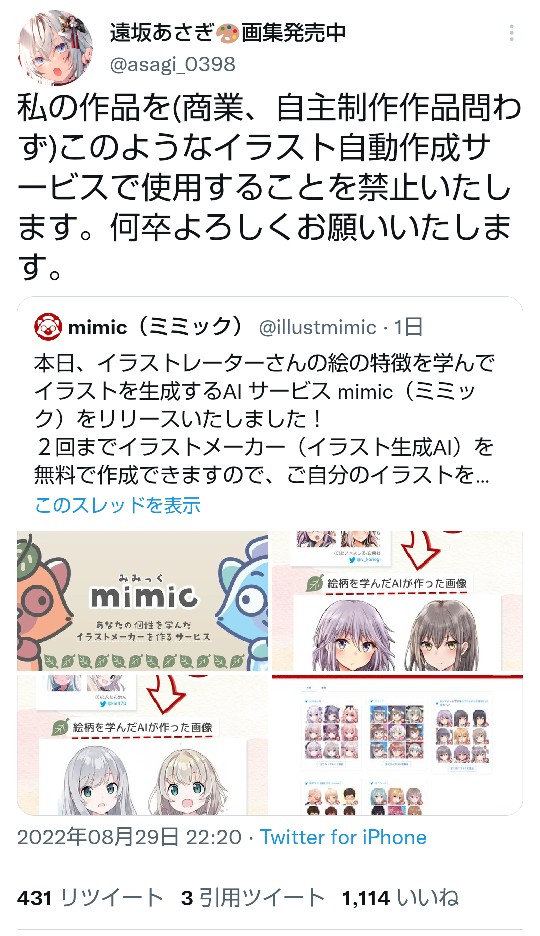Open the mimic account's round logo avatar
The width and height of the screenshot is (540, 936).
click(47, 327)
